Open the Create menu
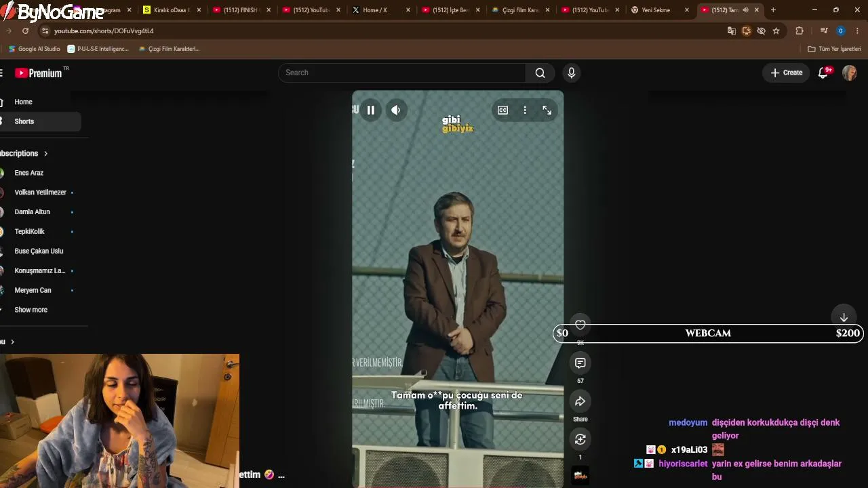This screenshot has height=488, width=868. point(787,73)
